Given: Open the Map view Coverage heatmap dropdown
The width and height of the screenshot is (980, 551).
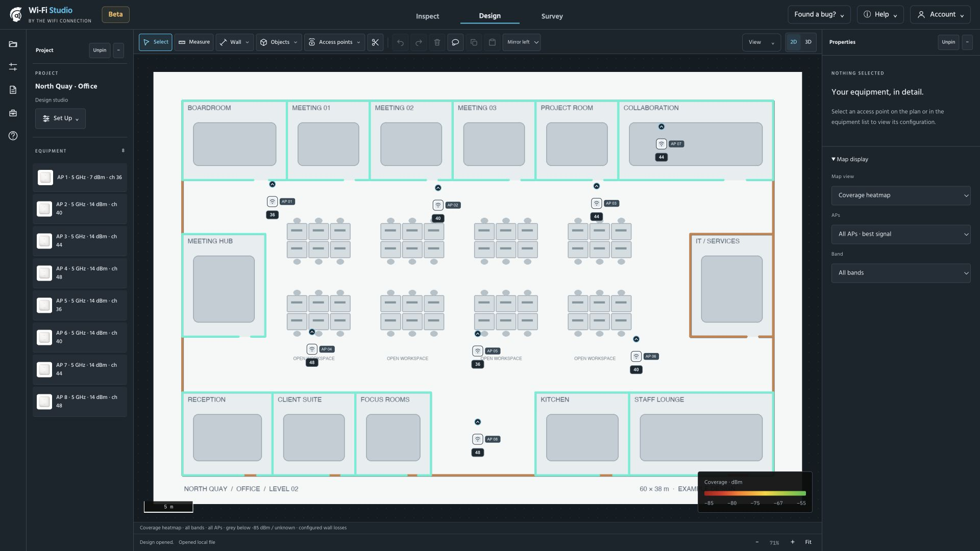Looking at the screenshot, I should pyautogui.click(x=900, y=195).
